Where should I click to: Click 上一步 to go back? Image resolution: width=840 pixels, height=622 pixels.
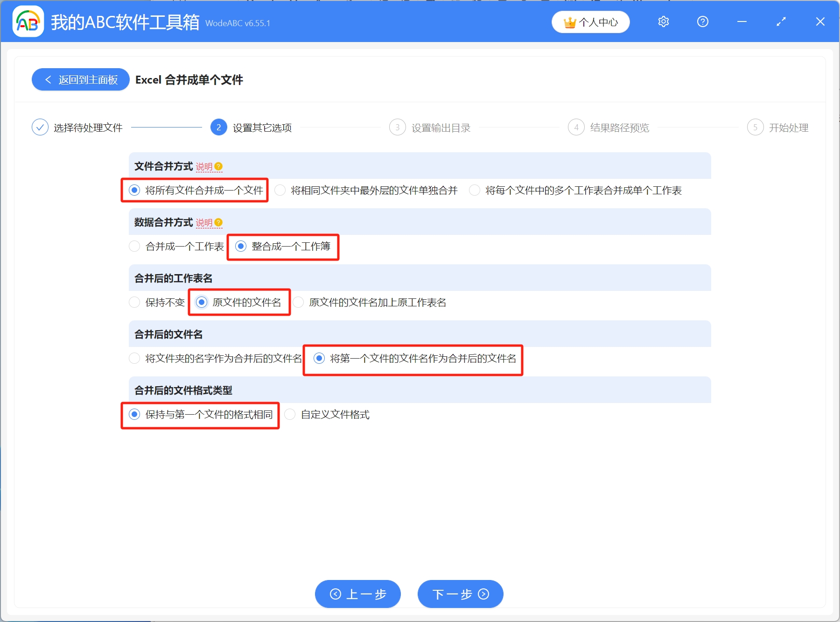(x=358, y=594)
